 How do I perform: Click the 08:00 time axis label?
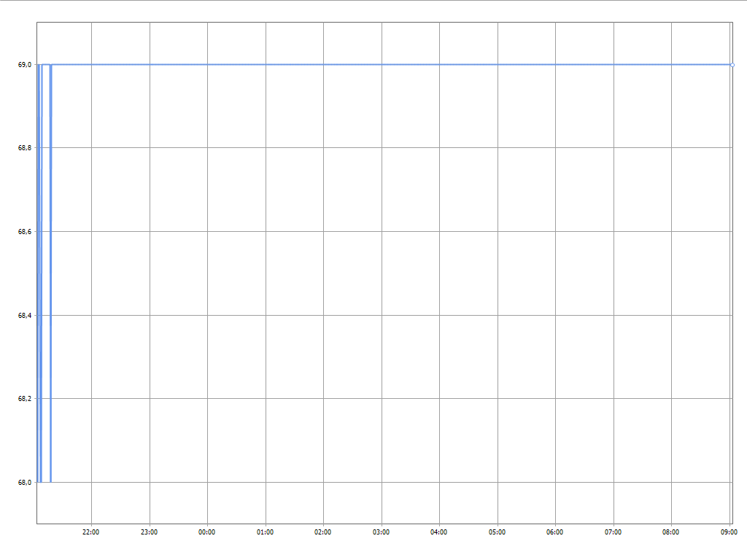point(671,532)
